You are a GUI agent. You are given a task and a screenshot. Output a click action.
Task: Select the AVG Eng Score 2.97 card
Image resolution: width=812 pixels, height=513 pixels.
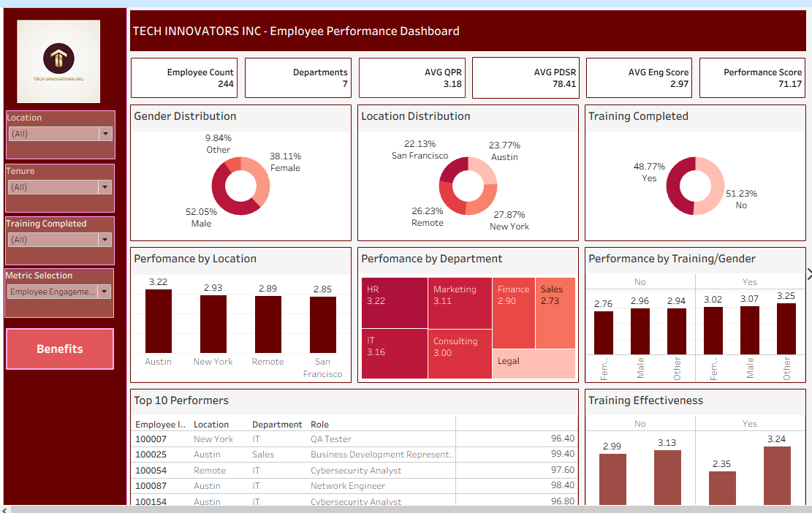point(639,77)
